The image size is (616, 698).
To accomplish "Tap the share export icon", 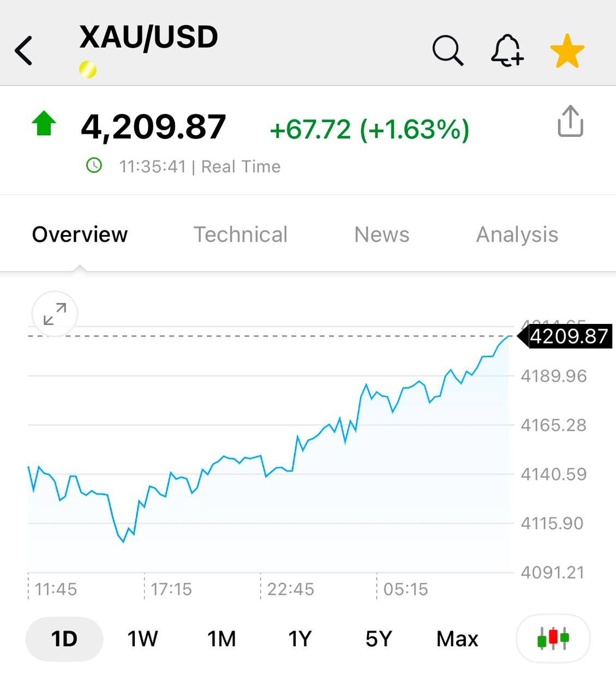I will pos(570,121).
